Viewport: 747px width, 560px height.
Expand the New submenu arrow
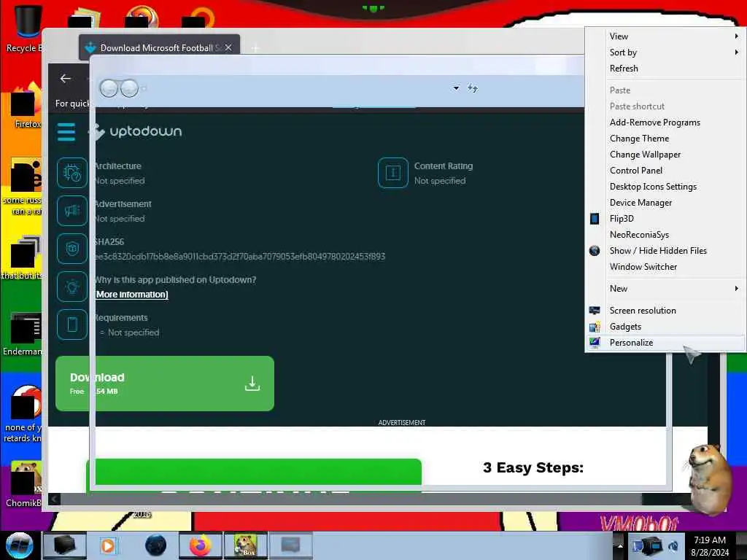point(737,289)
